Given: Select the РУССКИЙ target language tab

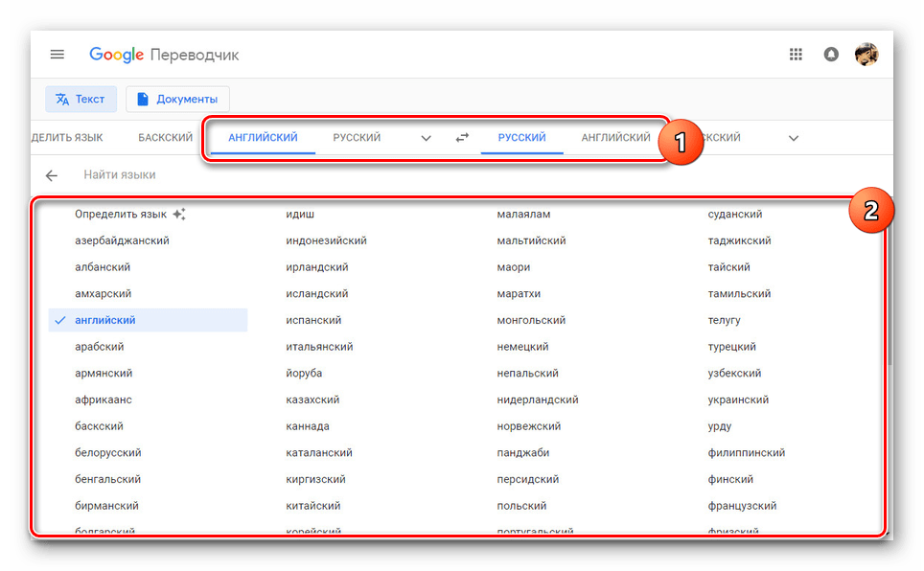Looking at the screenshot, I should (521, 138).
